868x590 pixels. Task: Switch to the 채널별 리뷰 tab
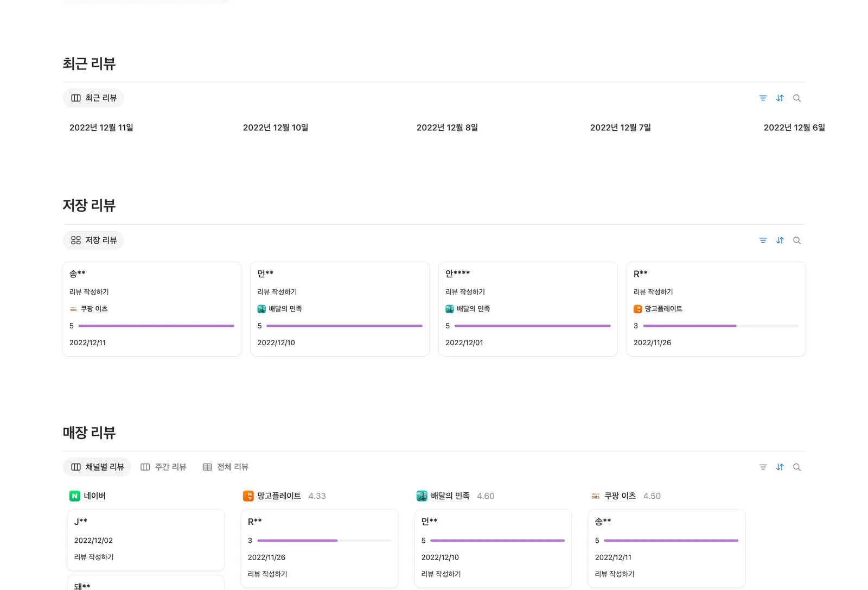[97, 467]
